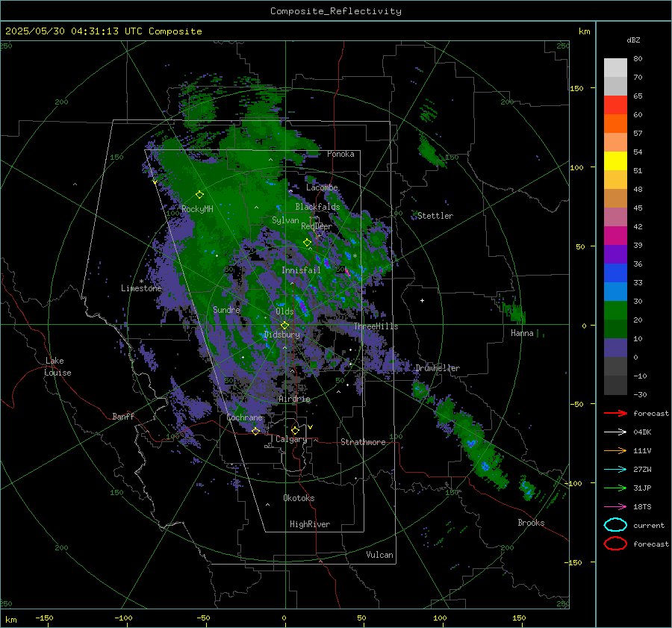The image size is (672, 628).
Task: Select the cyan 27ZW arrow icon
Action: pyautogui.click(x=615, y=470)
